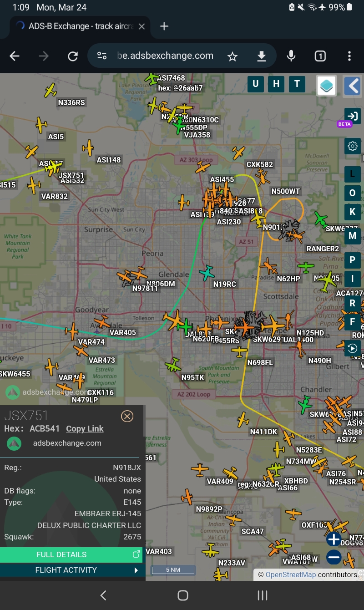364x610 pixels.
Task: Toggle the M map option button
Action: (x=352, y=236)
